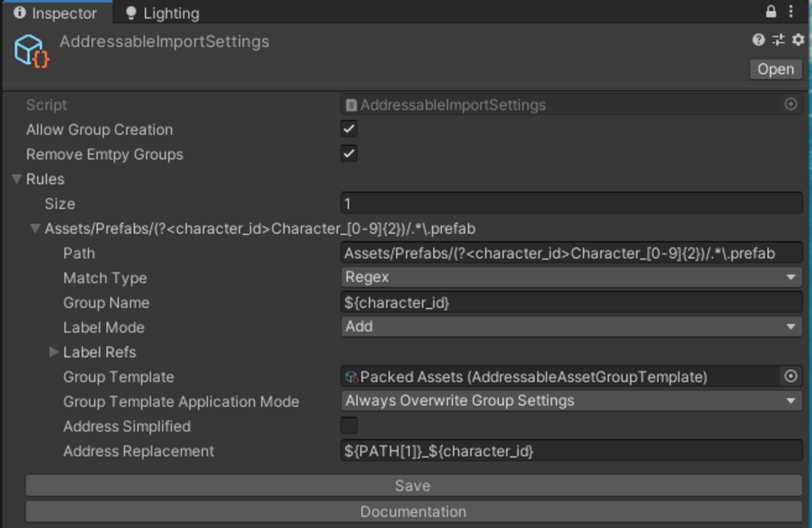The width and height of the screenshot is (812, 528).
Task: Open the help icon in the Inspector header
Action: [x=758, y=40]
